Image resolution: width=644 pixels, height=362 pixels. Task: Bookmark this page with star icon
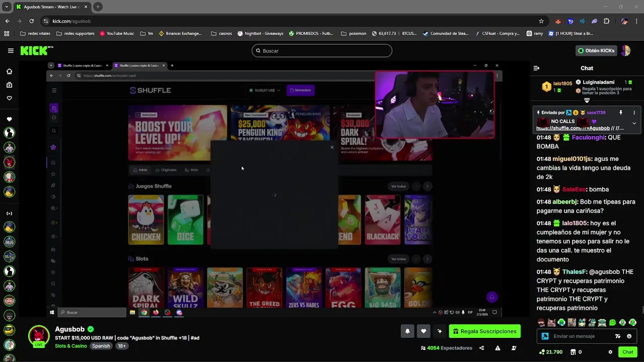(541, 21)
